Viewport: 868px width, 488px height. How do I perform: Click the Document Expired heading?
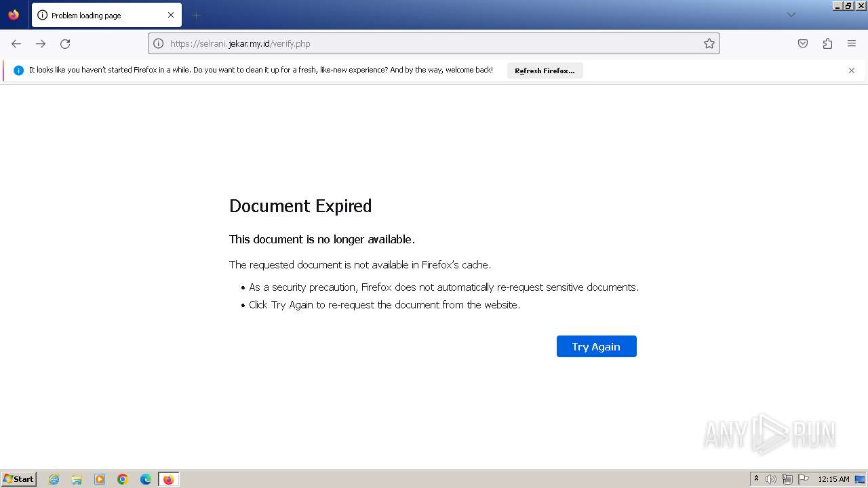pos(300,206)
